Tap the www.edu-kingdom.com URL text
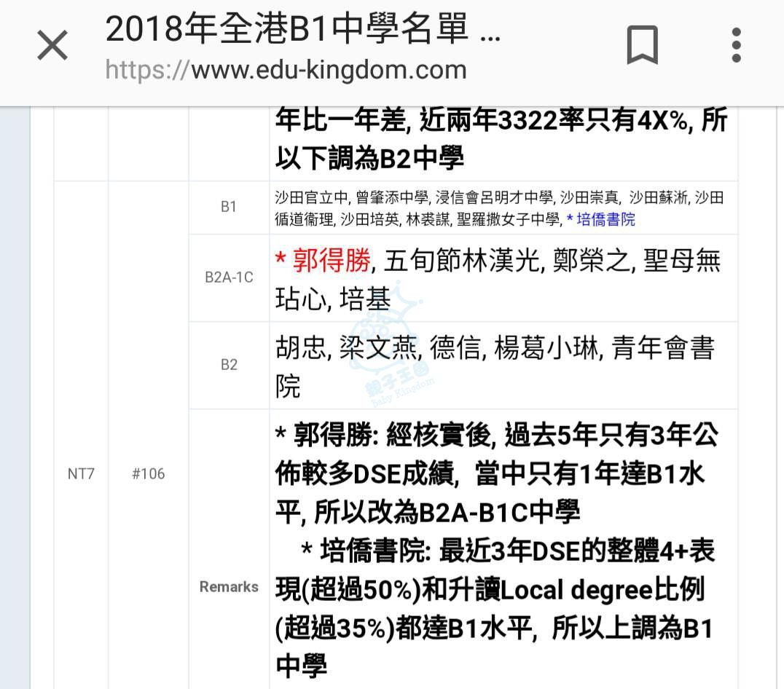Image resolution: width=784 pixels, height=689 pixels. pyautogui.click(x=328, y=70)
